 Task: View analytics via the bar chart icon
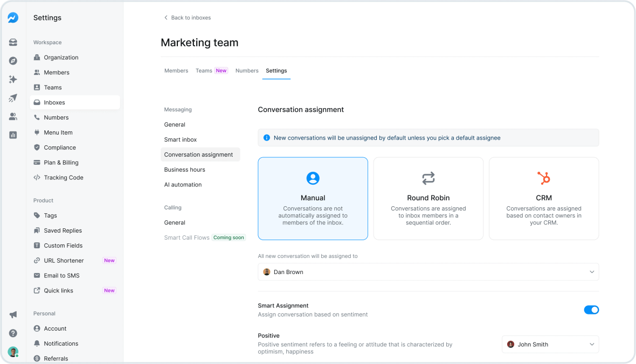[x=13, y=135]
